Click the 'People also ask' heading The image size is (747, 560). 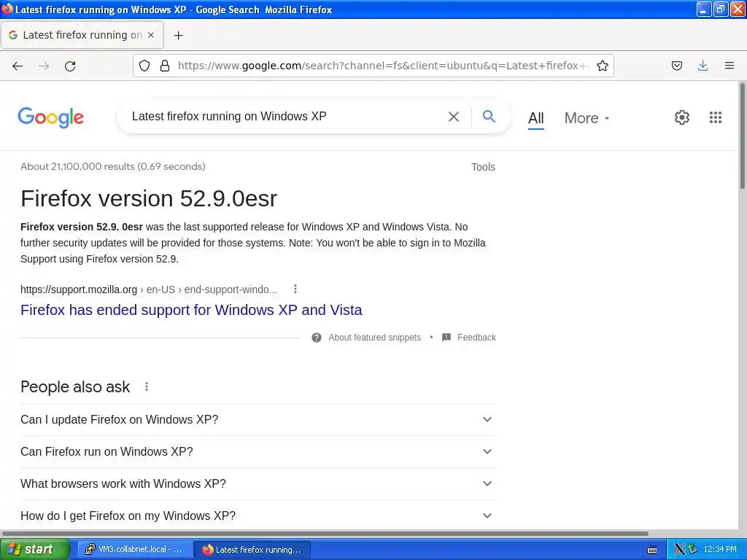click(75, 386)
